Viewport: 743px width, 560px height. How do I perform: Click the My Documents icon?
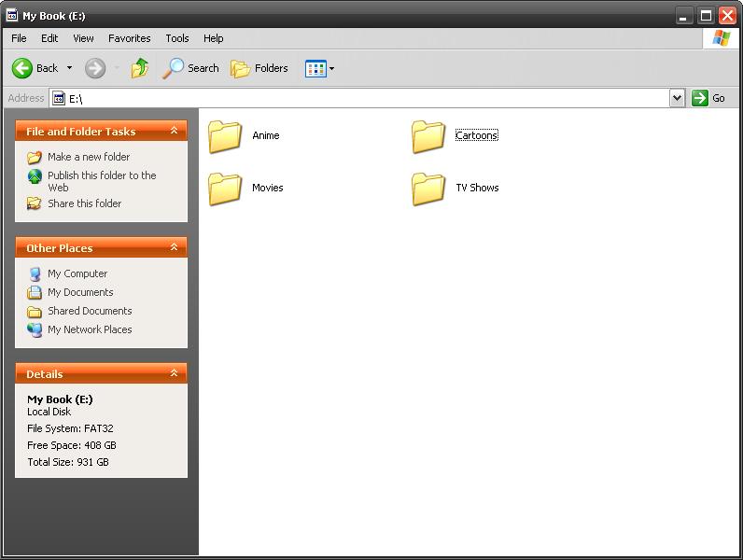[35, 292]
